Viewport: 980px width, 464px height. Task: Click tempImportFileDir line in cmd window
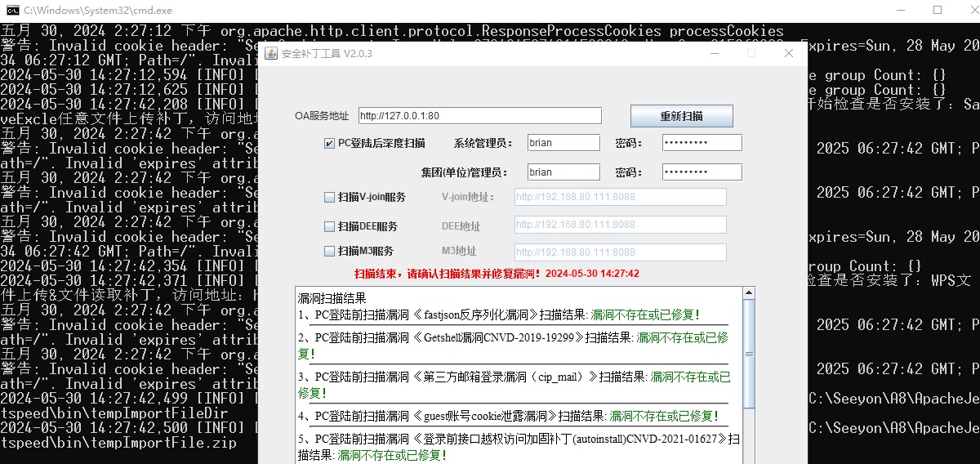tap(113, 413)
